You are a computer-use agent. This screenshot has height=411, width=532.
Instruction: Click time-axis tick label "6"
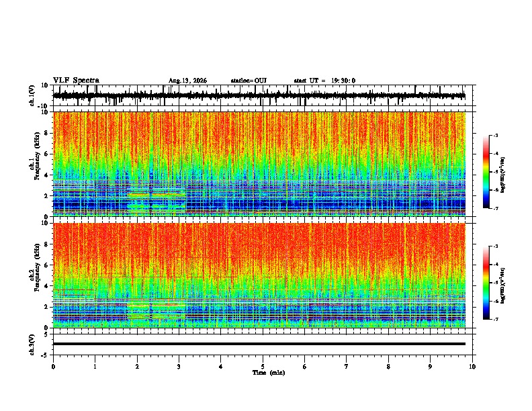coord(305,367)
